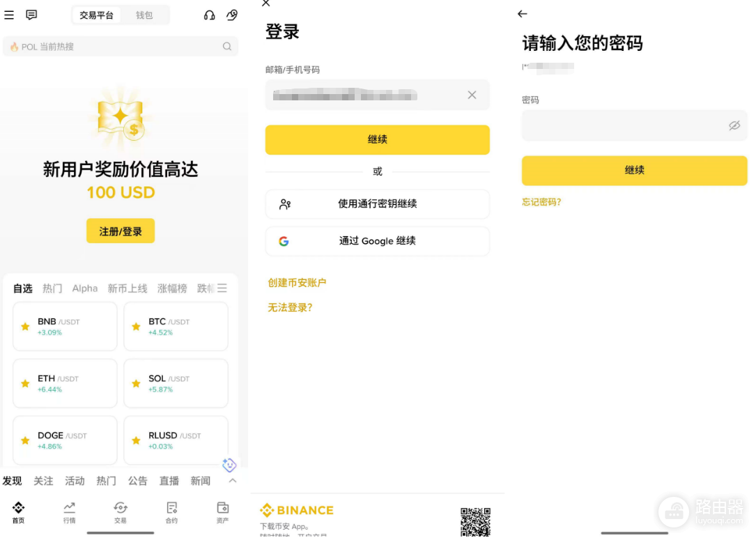Go back with the arrow on password screen
The image size is (756, 540).
(522, 14)
